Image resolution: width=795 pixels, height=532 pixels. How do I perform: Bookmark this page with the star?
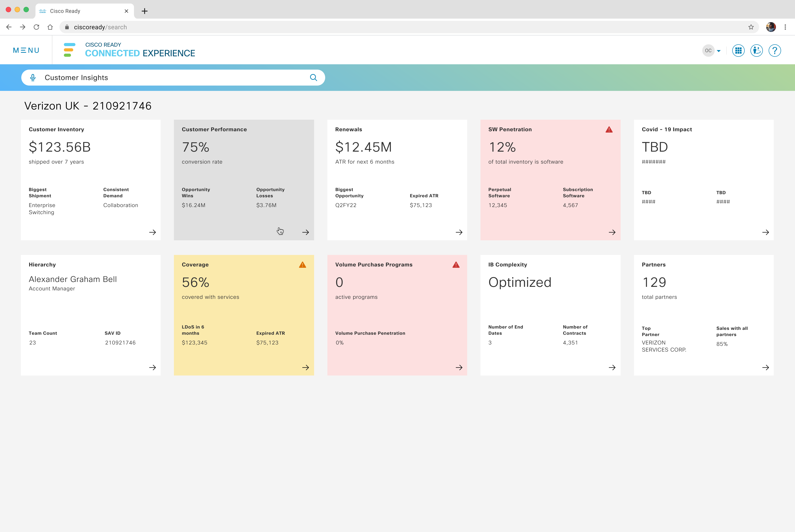click(751, 27)
